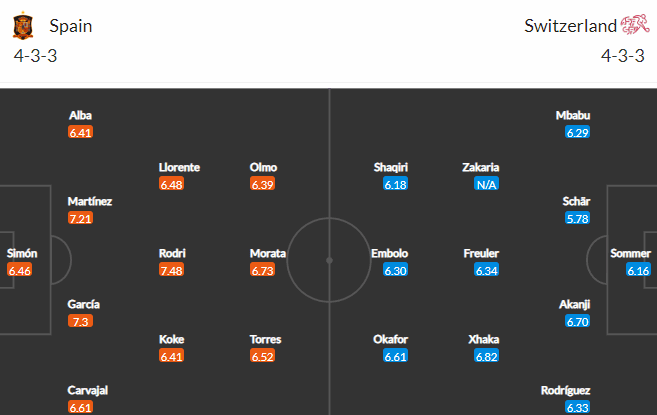Viewport: 657px width, 415px height.
Task: Open Shaqiri's player profile
Action: pyautogui.click(x=389, y=167)
